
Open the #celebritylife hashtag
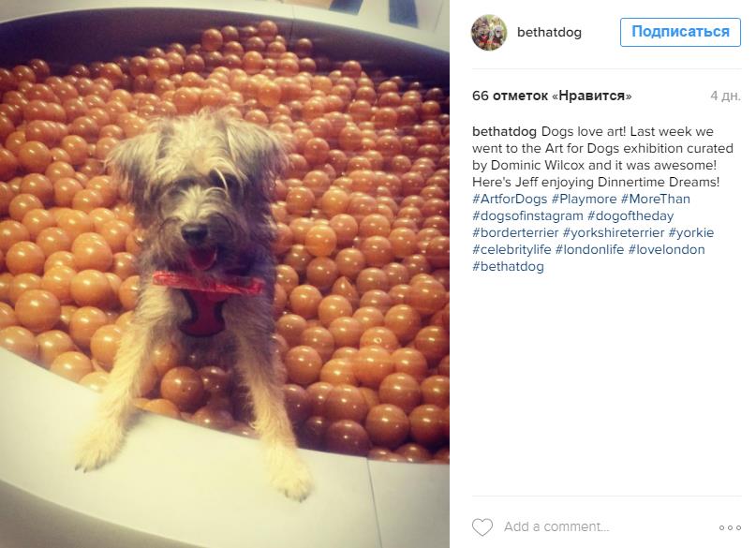[x=511, y=250]
